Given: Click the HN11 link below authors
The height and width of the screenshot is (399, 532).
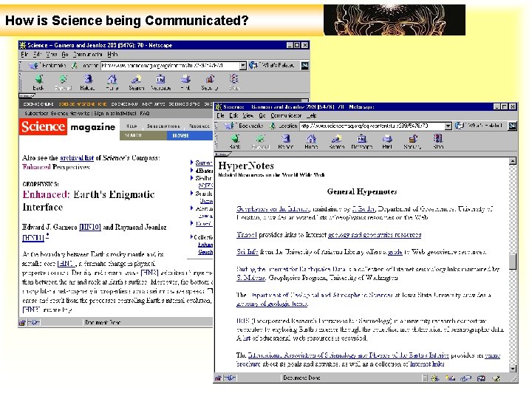Looking at the screenshot, I should pos(33,237).
